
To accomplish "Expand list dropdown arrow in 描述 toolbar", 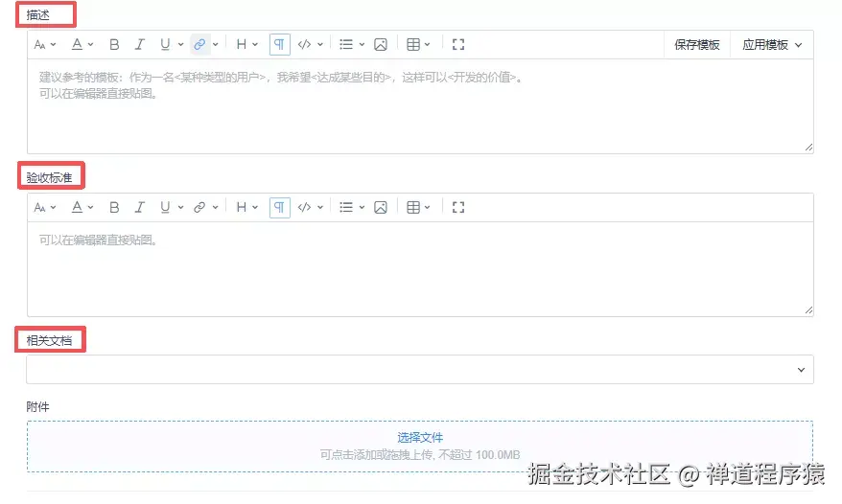I will coord(362,44).
